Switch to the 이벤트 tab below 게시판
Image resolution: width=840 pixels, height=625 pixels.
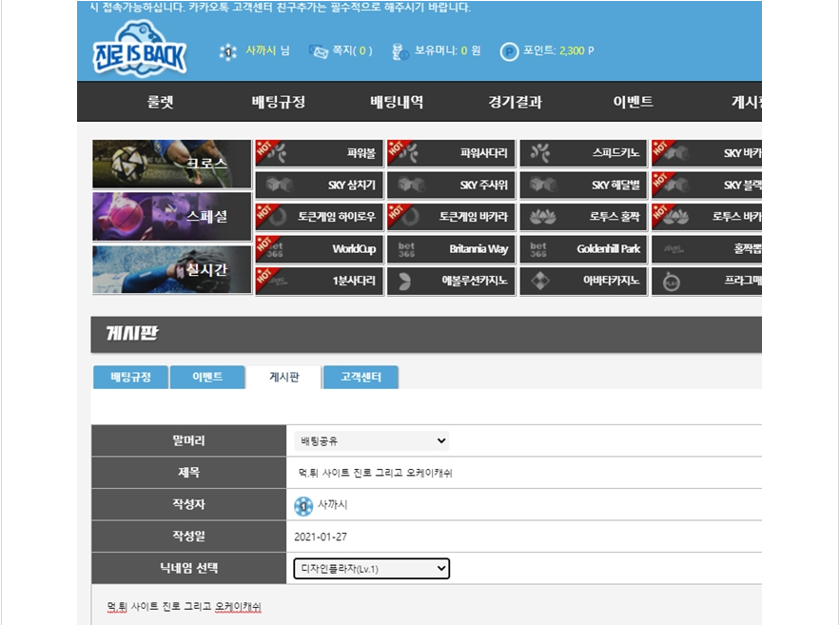[207, 377]
